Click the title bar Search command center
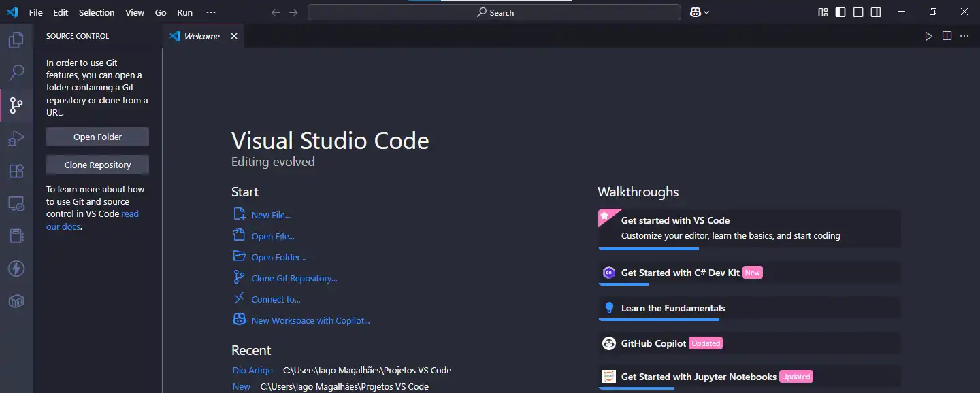This screenshot has width=980, height=393. [494, 12]
